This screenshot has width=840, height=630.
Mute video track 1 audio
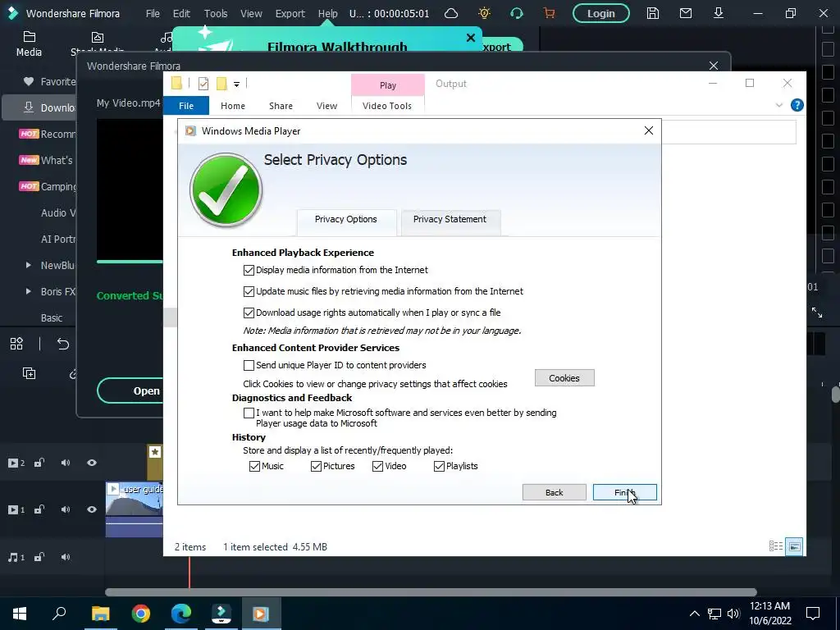tap(66, 509)
